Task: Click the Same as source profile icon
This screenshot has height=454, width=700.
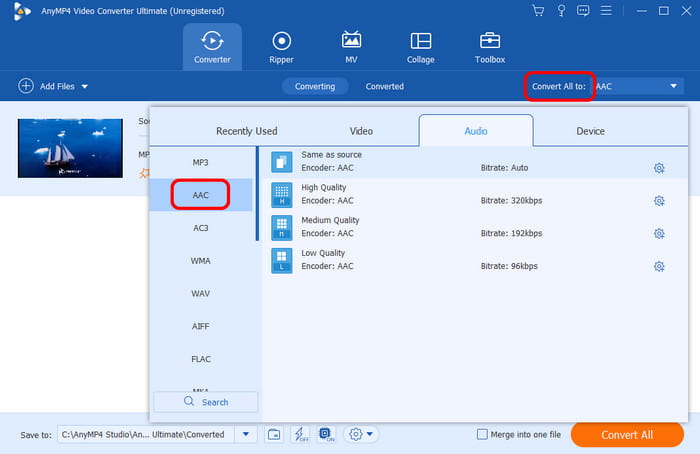Action: pos(282,162)
